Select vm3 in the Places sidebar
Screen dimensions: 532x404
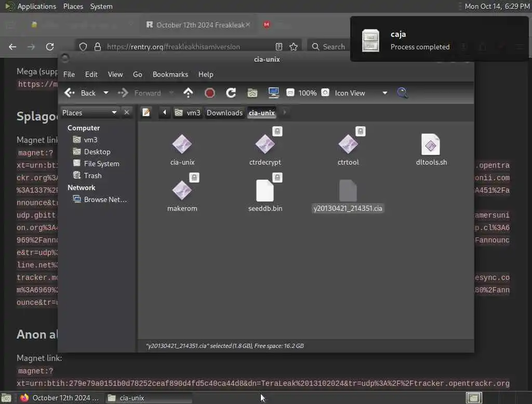[x=90, y=140]
